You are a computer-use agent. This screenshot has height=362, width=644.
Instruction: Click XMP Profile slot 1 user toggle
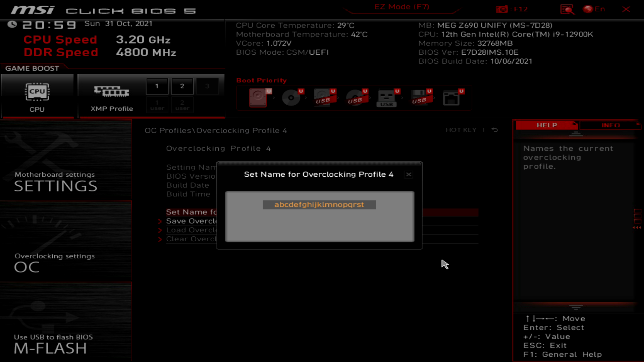[157, 106]
